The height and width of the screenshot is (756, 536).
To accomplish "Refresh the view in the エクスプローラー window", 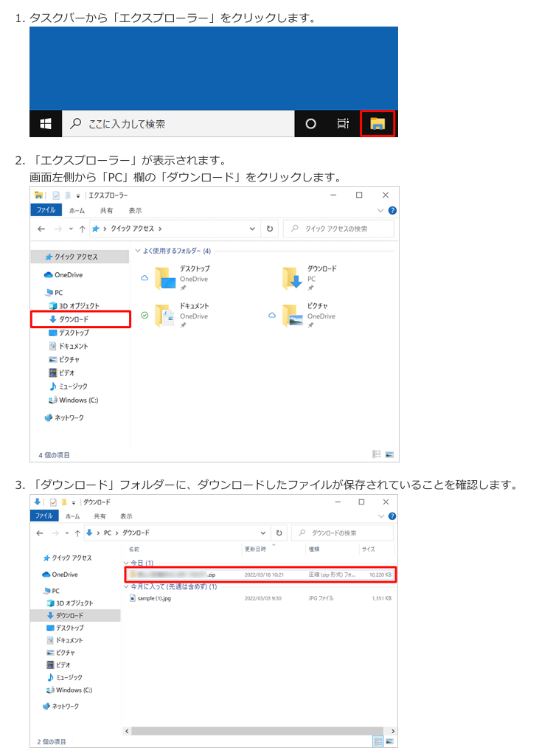I will pos(270,229).
